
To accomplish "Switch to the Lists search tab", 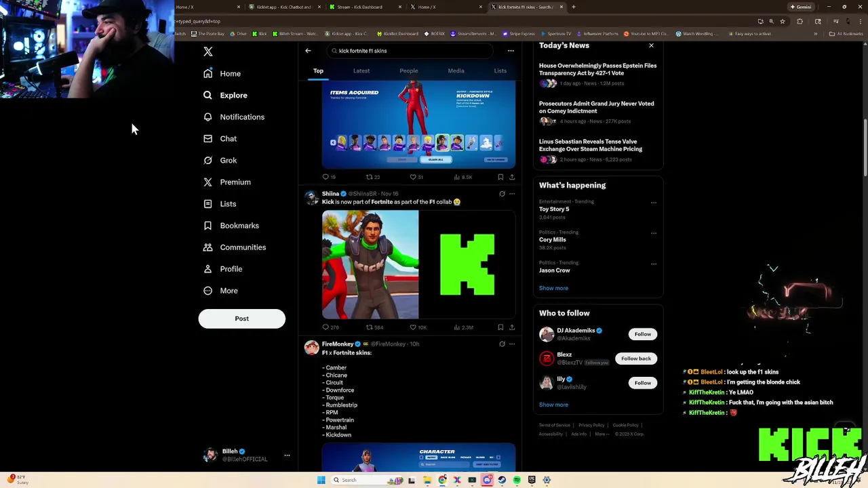I will (x=500, y=70).
